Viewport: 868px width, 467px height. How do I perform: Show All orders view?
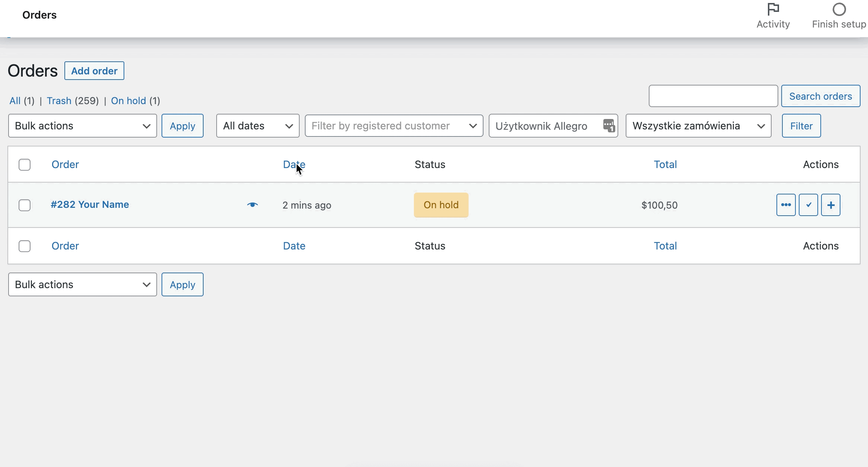[x=15, y=101]
